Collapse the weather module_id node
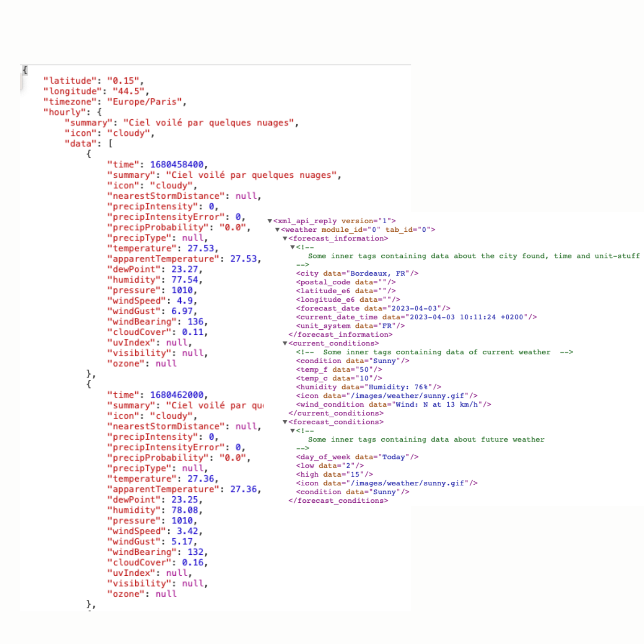644x644 pixels. click(x=277, y=230)
